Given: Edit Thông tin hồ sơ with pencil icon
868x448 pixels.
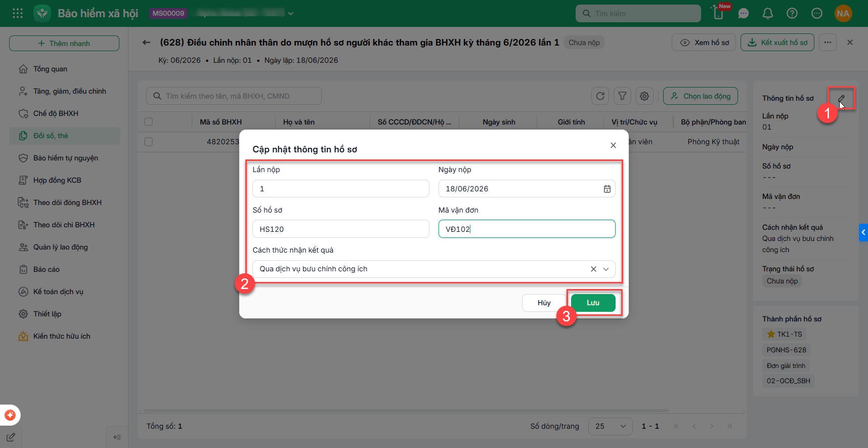Looking at the screenshot, I should pos(842,98).
